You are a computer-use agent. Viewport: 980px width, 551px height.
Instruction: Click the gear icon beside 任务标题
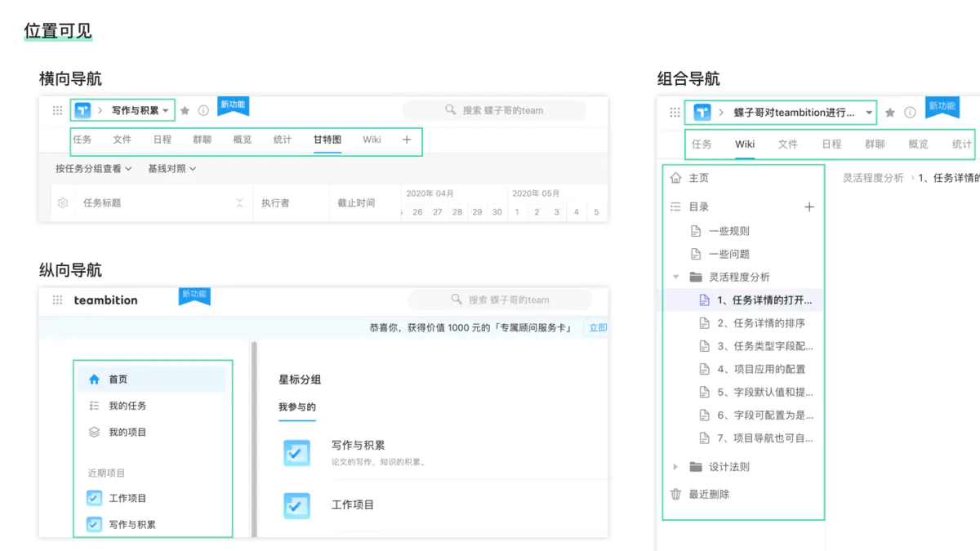pyautogui.click(x=63, y=202)
